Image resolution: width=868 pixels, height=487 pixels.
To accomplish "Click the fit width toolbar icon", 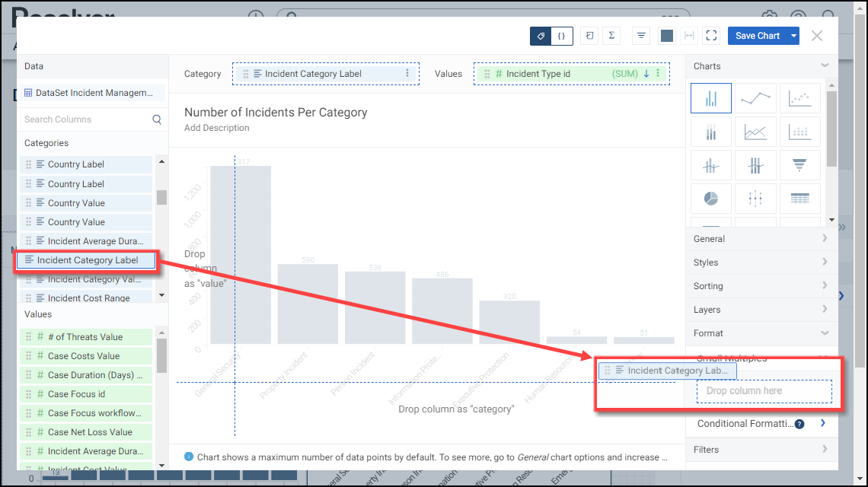I will [x=689, y=36].
